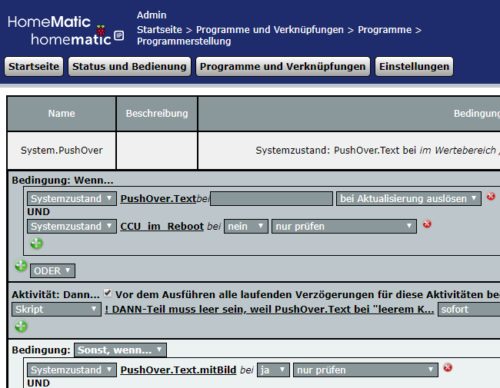Open the script '! DANN-Teil muss leer sein' link
This screenshot has width=500, height=388.
click(x=269, y=309)
